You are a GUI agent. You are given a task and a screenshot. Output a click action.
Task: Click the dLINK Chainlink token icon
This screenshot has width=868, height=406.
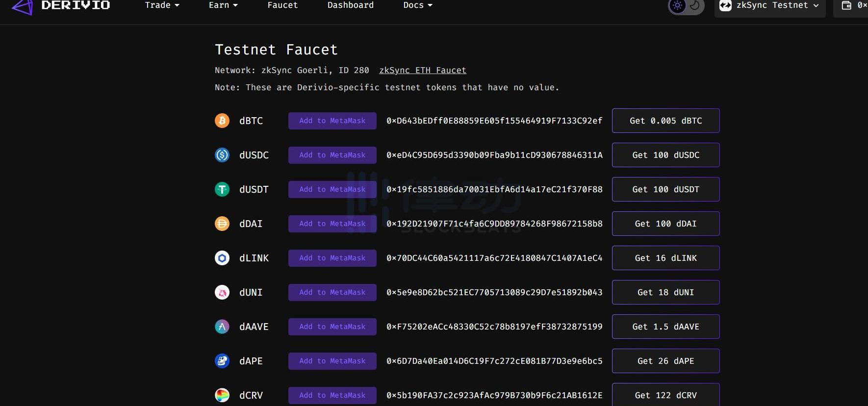click(222, 258)
